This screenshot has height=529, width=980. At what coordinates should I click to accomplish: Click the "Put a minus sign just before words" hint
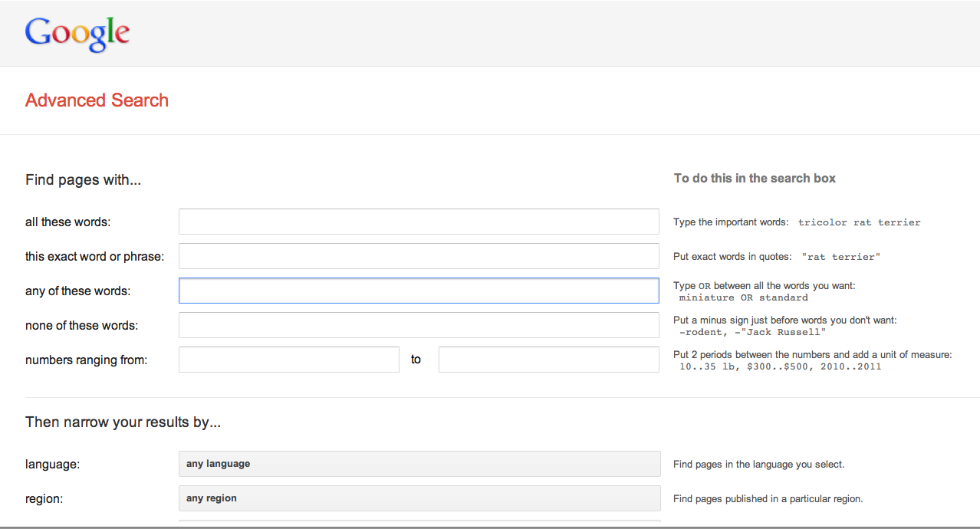[785, 320]
